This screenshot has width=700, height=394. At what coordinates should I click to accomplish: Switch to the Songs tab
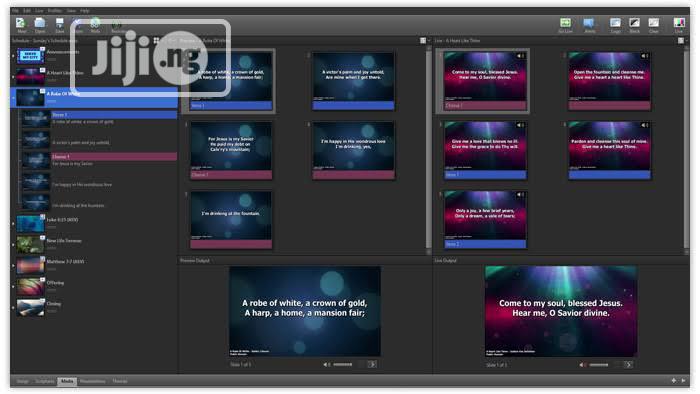tap(22, 381)
